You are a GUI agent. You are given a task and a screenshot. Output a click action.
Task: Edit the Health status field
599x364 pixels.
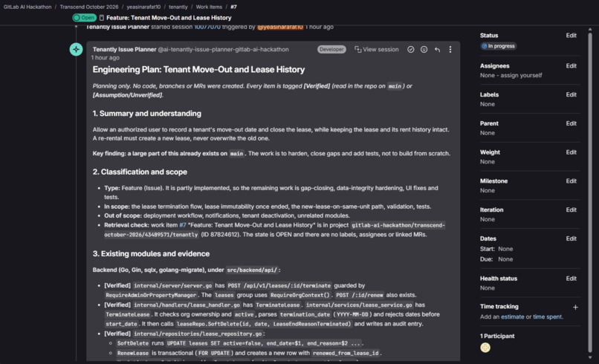click(571, 279)
